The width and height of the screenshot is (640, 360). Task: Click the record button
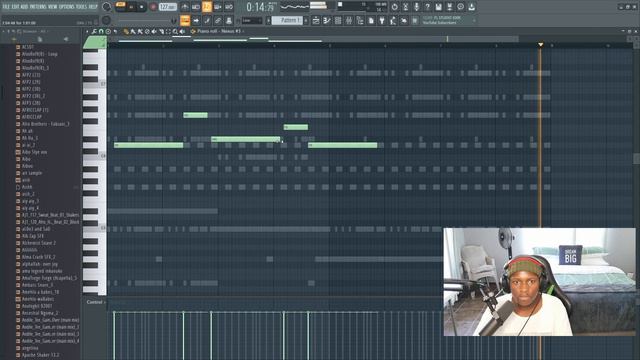click(x=153, y=7)
